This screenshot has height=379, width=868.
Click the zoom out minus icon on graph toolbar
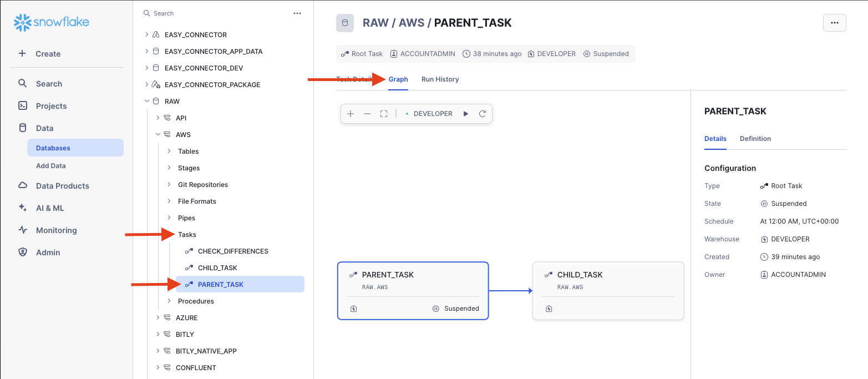tap(367, 114)
